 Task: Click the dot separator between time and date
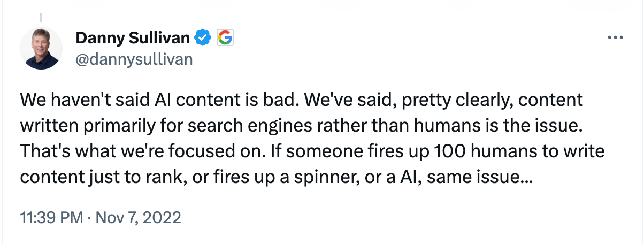(x=90, y=218)
